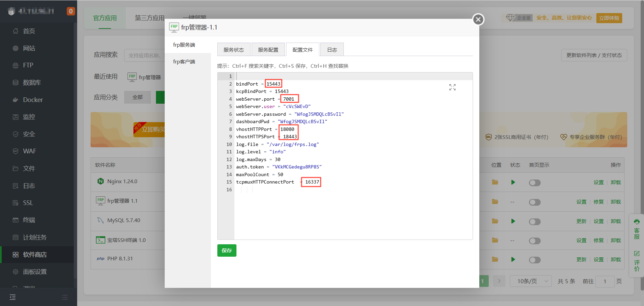Click the green 保存 button
This screenshot has height=306, width=644.
227,251
